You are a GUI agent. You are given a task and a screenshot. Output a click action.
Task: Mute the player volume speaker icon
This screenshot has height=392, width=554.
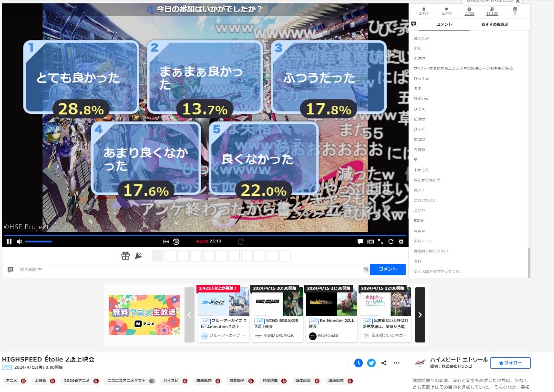tap(20, 241)
